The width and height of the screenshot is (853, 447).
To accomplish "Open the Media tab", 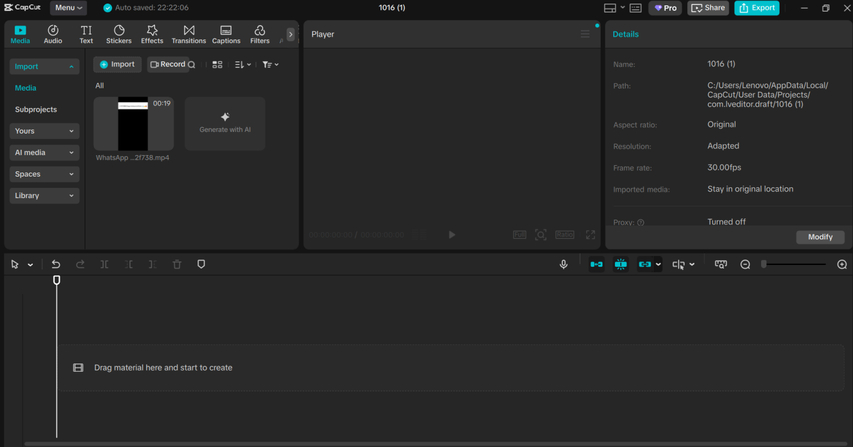I will click(20, 34).
